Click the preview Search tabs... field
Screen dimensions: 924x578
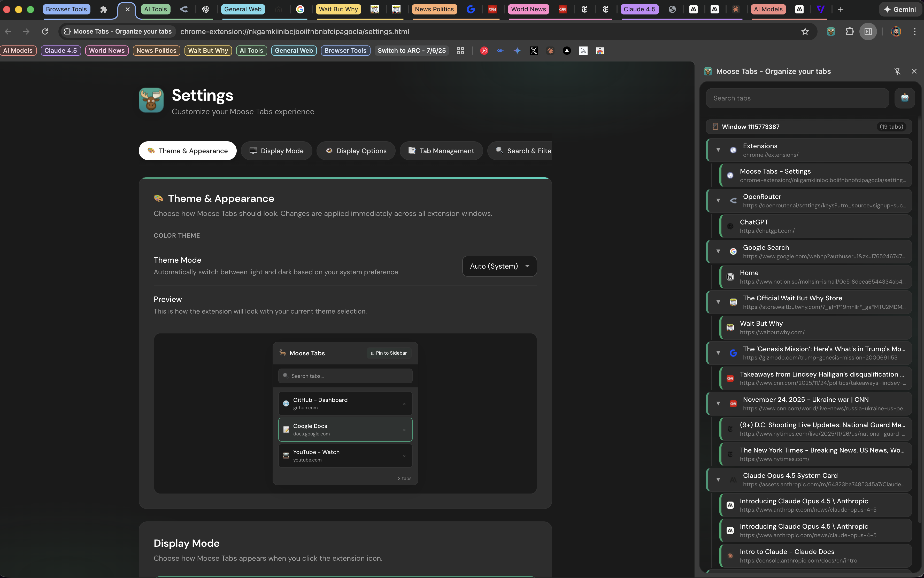[x=345, y=376]
